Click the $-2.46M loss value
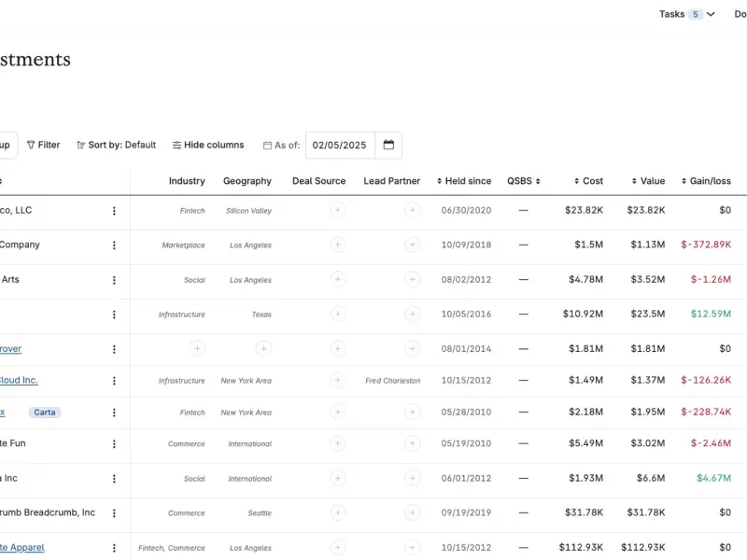 coord(711,442)
